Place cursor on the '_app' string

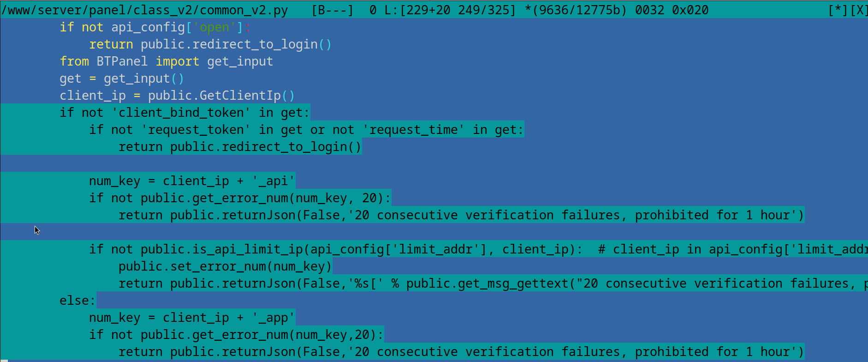[x=273, y=318]
